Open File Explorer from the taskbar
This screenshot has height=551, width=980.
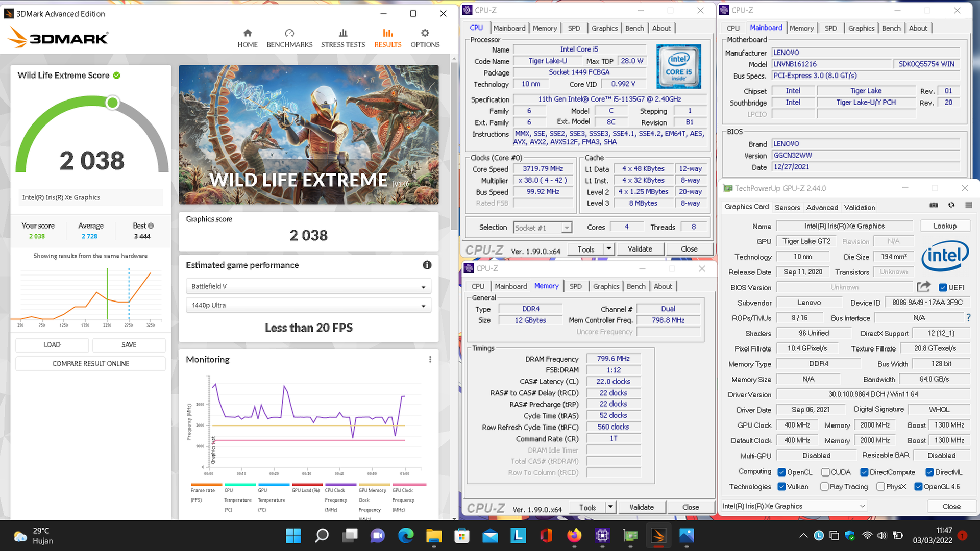click(x=434, y=536)
